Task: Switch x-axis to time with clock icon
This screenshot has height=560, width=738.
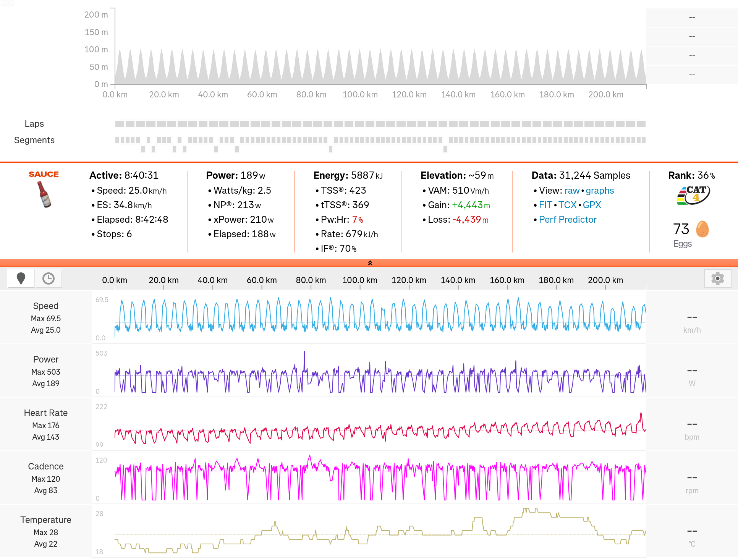Action: point(48,278)
